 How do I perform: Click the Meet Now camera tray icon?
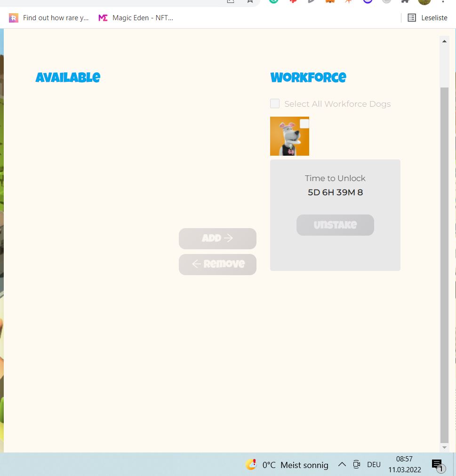point(356,464)
